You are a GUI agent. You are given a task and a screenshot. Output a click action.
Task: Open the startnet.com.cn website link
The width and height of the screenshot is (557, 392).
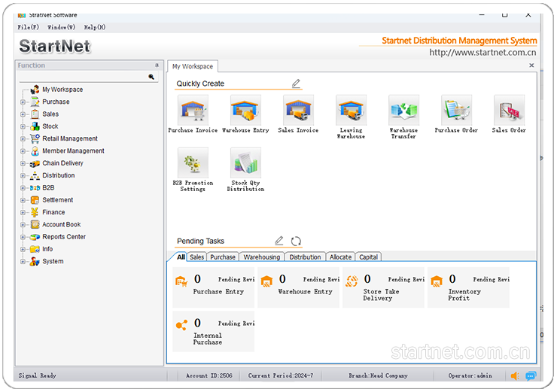point(482,53)
